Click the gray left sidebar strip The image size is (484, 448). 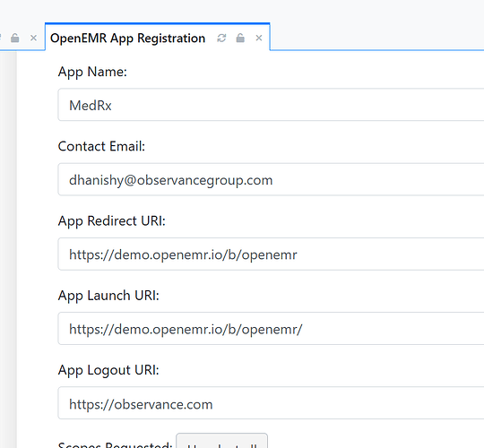(8, 249)
